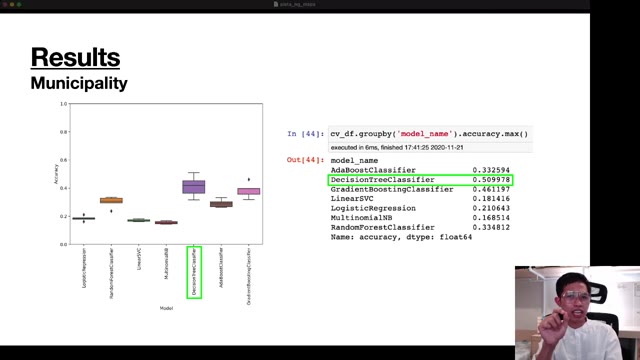This screenshot has width=640, height=360.
Task: Select the MultinomialNB output row
Action: (420, 218)
